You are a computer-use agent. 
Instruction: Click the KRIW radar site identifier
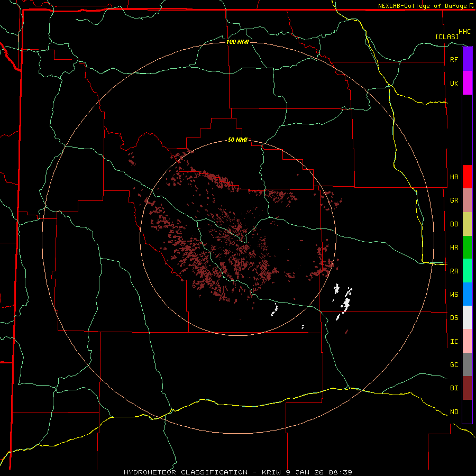pyautogui.click(x=271, y=472)
